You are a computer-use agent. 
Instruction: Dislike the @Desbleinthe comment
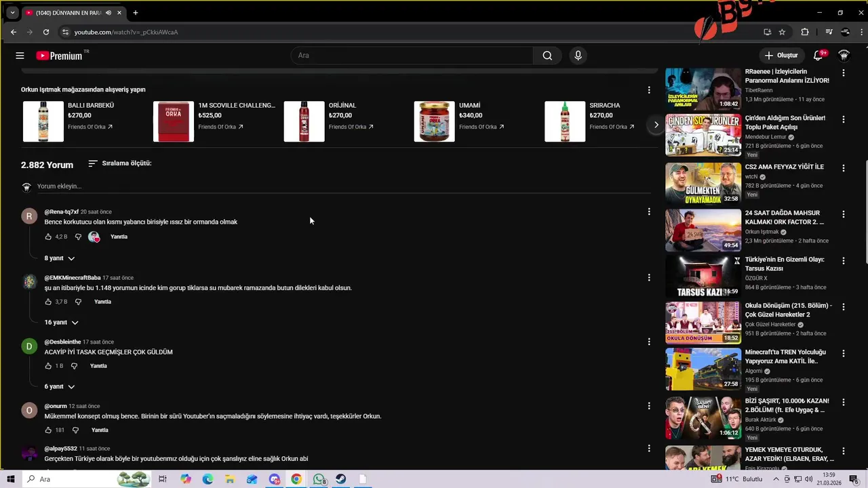point(74,366)
